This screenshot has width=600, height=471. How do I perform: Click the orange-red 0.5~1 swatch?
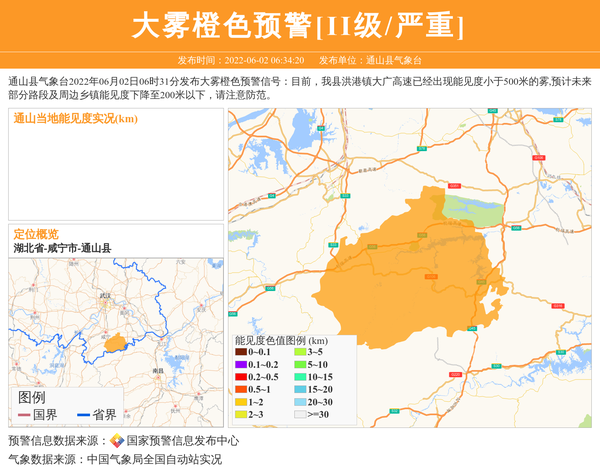click(x=241, y=390)
